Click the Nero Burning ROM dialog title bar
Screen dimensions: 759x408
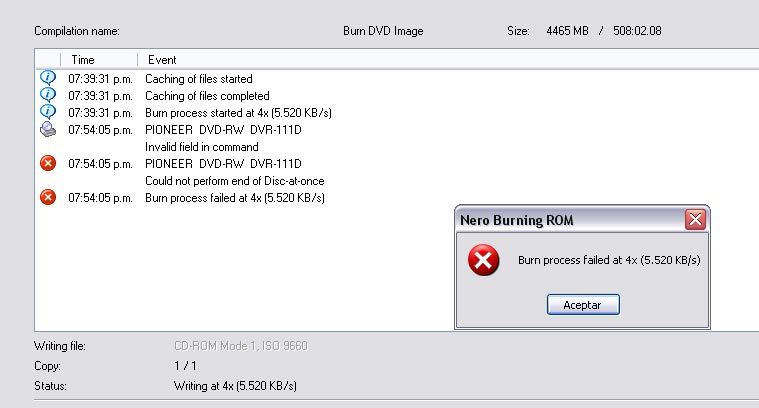(570, 220)
